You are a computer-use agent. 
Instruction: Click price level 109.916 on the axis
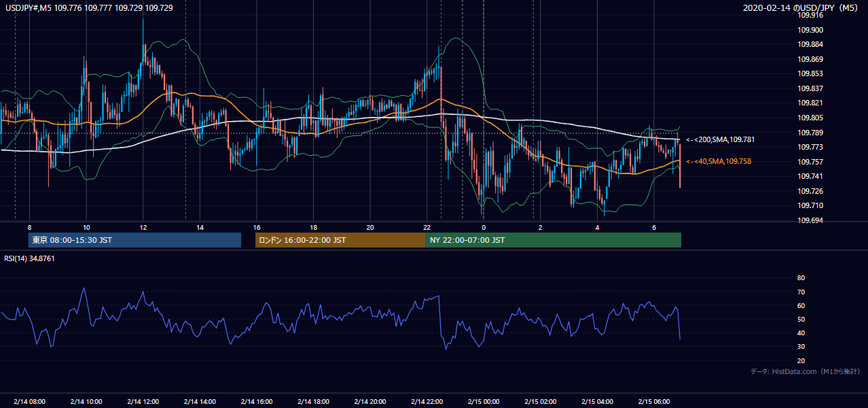click(x=810, y=15)
